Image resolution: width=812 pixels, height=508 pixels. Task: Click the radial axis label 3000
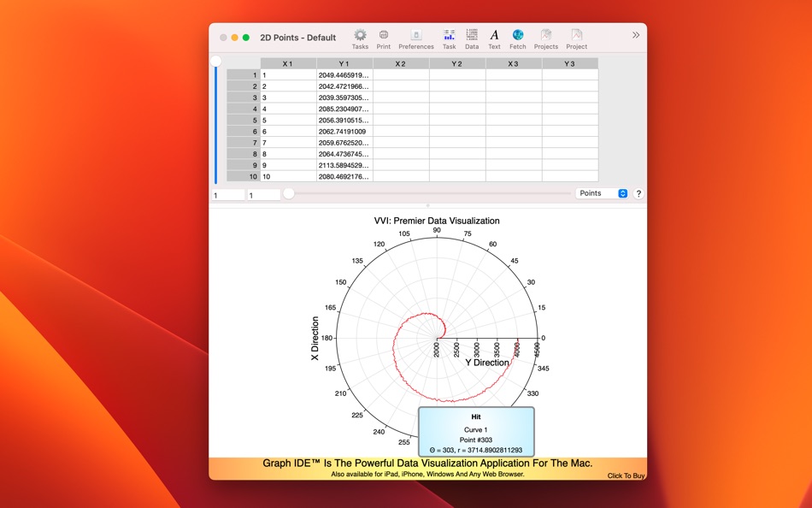[476, 350]
